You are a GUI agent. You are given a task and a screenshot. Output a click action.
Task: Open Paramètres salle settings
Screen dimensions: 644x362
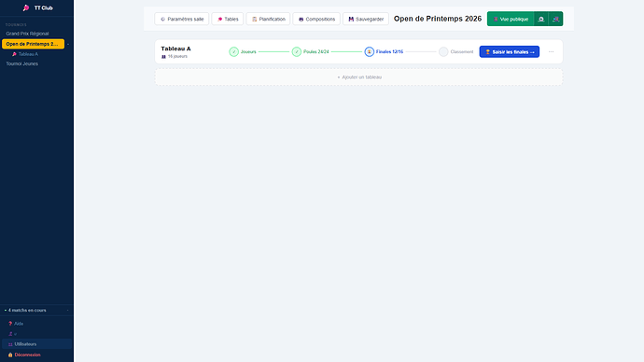(182, 19)
